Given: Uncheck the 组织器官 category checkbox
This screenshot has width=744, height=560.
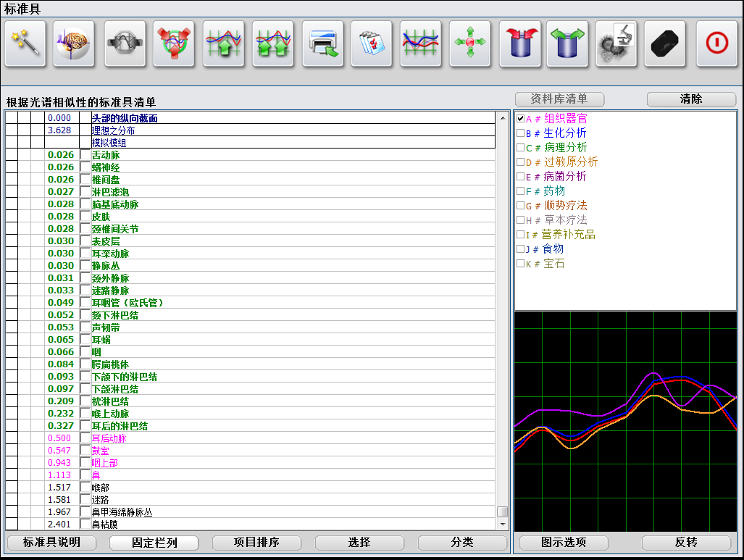Looking at the screenshot, I should point(520,119).
